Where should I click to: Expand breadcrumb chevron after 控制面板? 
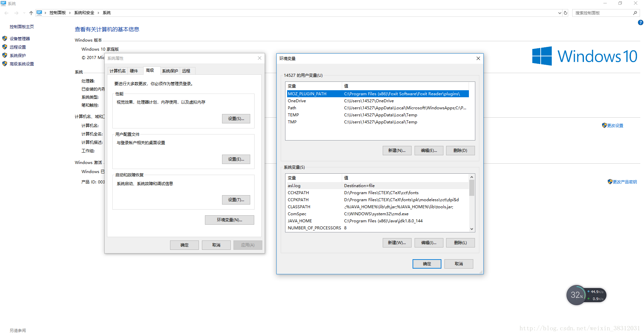coord(70,13)
